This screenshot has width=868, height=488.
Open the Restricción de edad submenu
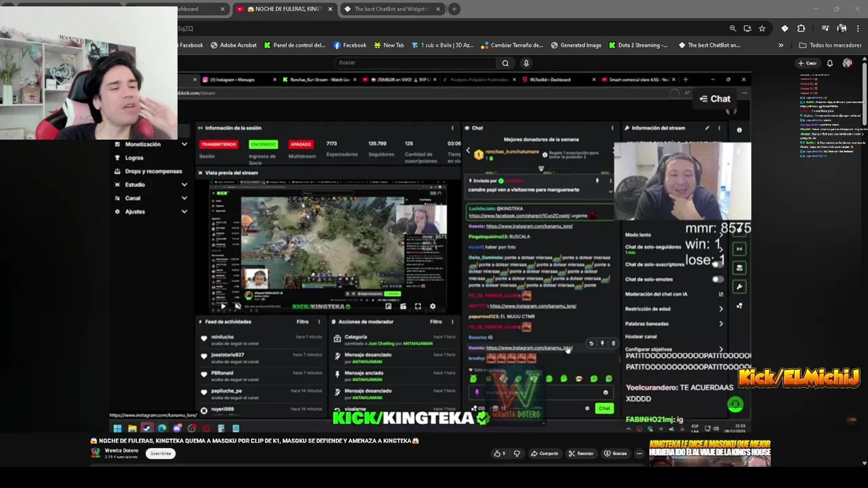point(674,309)
